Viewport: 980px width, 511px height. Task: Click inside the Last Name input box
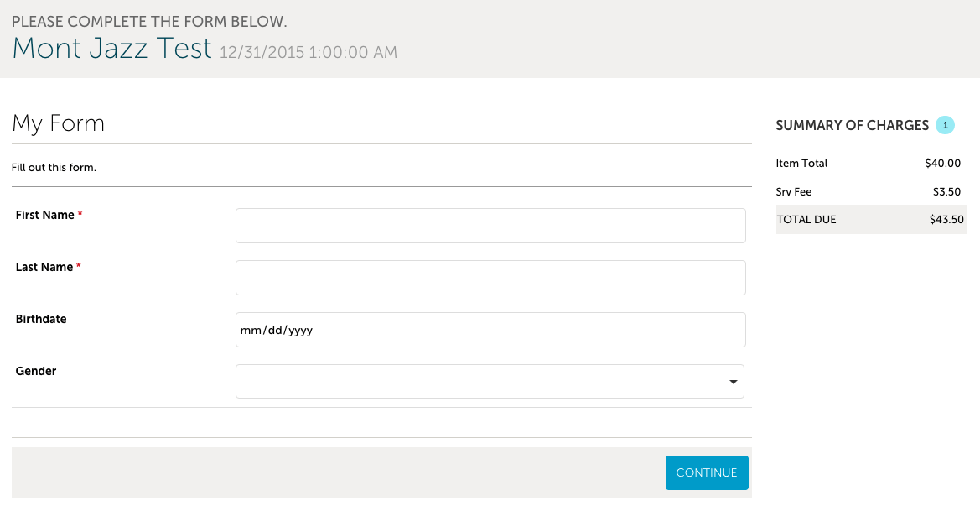point(490,277)
